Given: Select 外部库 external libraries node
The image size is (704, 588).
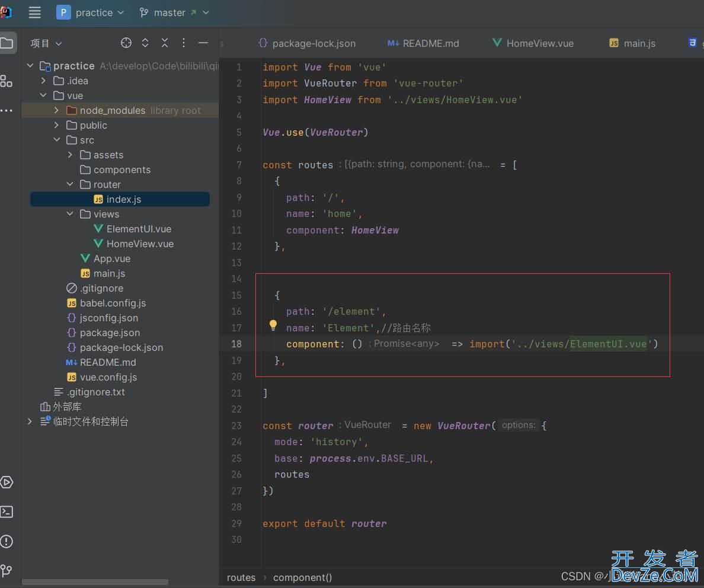Looking at the screenshot, I should pos(60,407).
